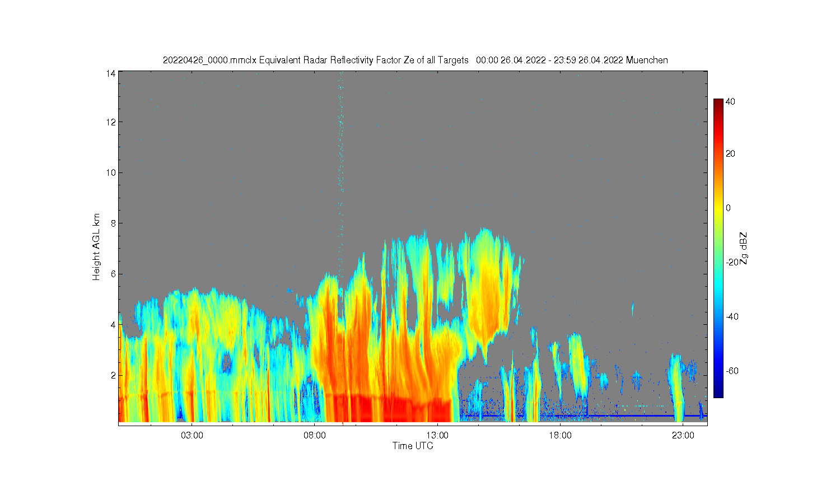Click the '6' height tick label
This screenshot has height=504, width=840.
[x=114, y=274]
